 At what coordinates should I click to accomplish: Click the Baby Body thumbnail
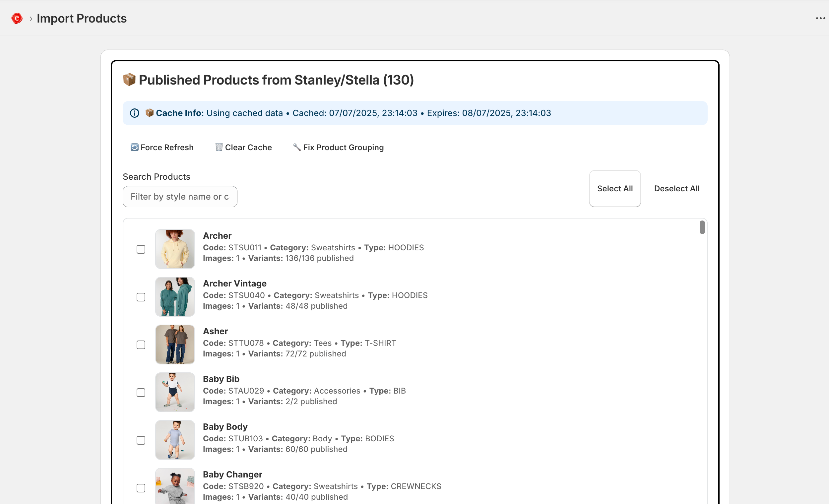175,440
